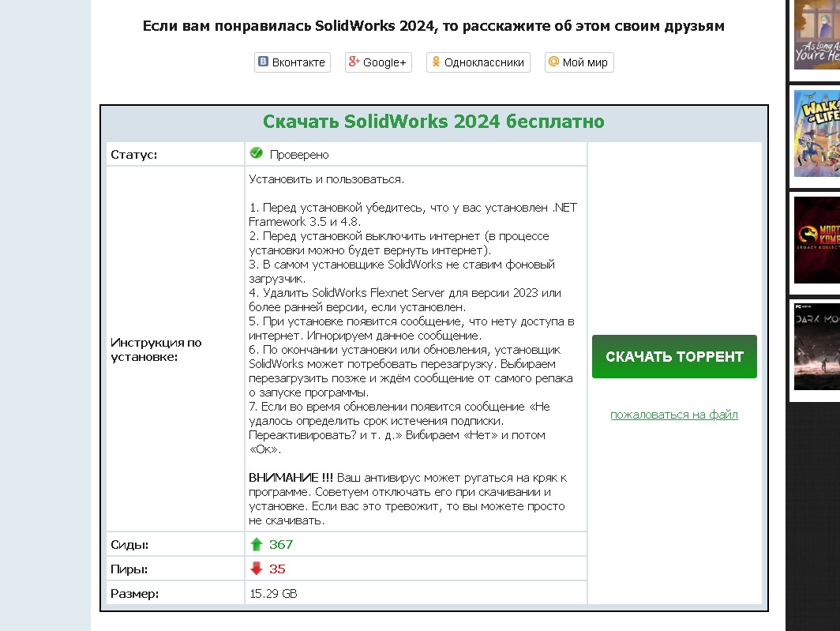This screenshot has width=840, height=631.
Task: Click the Мой мир share icon
Action: click(x=553, y=62)
